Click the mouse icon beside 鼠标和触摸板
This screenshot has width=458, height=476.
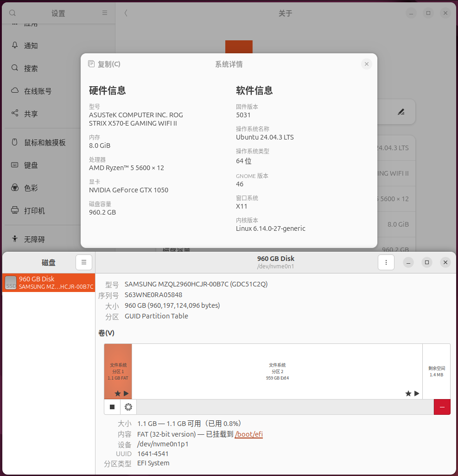(x=14, y=142)
